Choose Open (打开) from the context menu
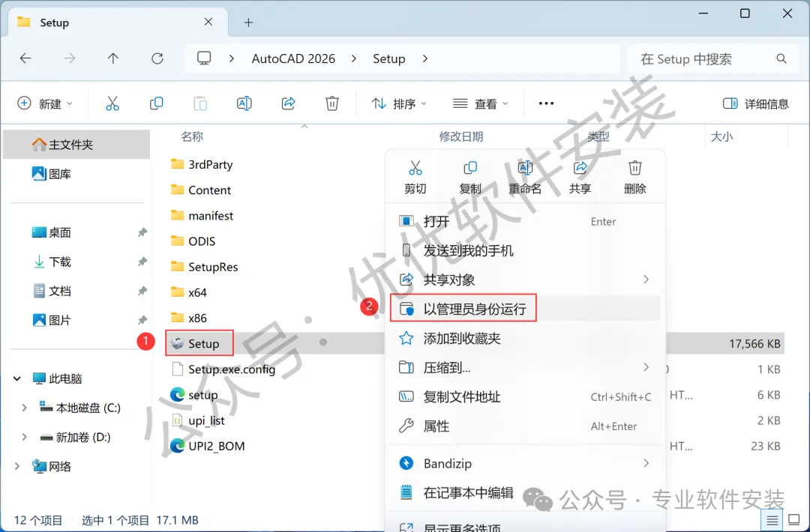The width and height of the screenshot is (810, 532). pos(525,221)
